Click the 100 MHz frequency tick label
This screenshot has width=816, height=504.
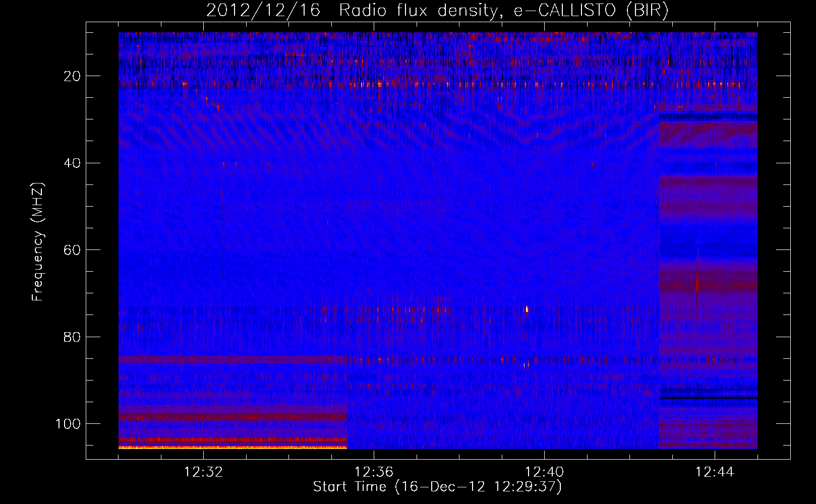click(x=68, y=424)
